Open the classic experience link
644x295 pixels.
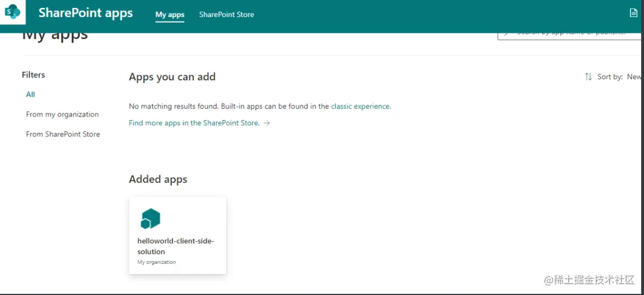361,106
